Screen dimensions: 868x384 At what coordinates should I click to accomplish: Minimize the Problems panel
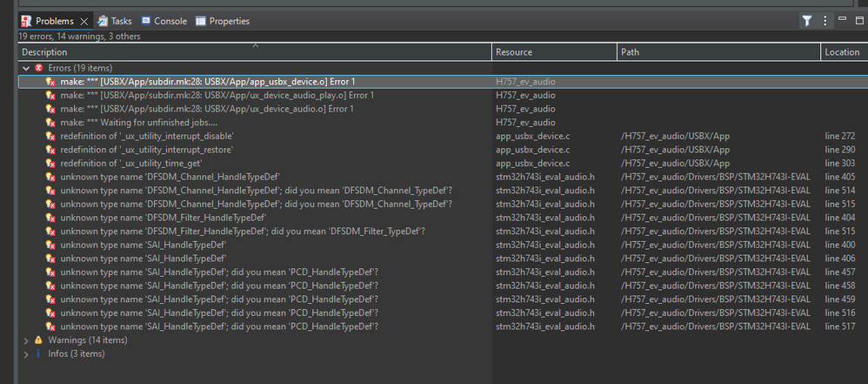[844, 20]
